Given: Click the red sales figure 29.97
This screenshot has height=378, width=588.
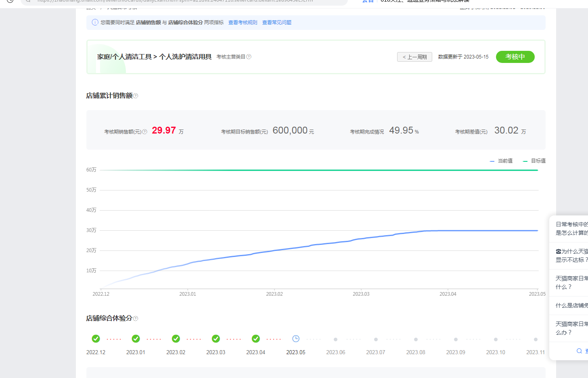Looking at the screenshot, I should [164, 130].
